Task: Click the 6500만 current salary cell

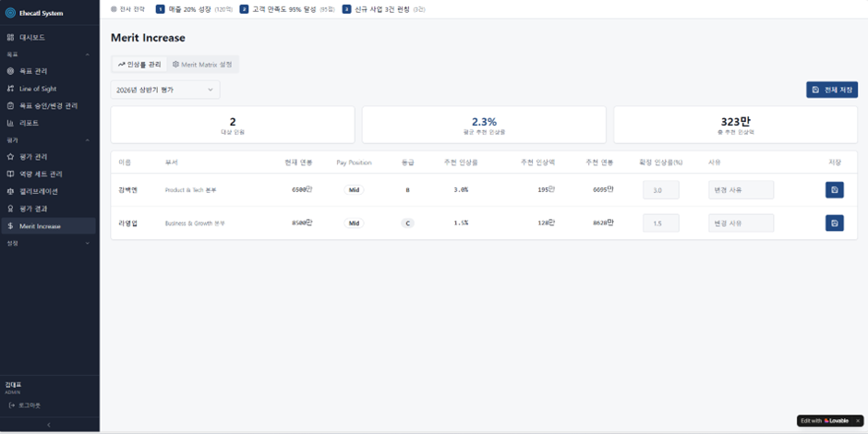Action: [x=302, y=190]
